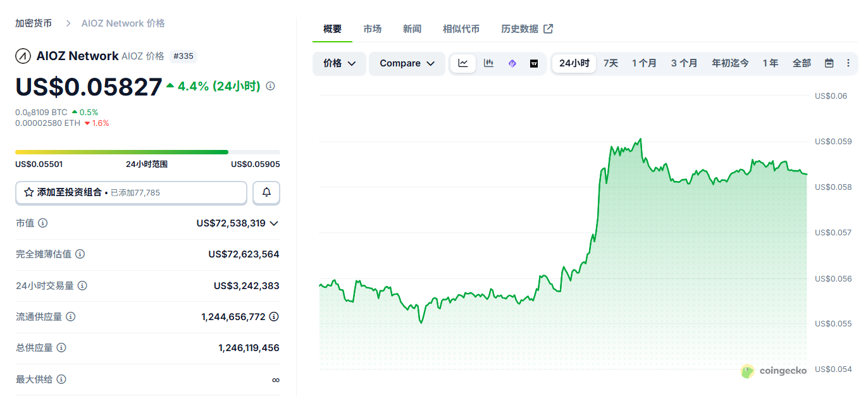Click the AIOZ Network coin logo icon
The image size is (868, 396).
point(23,56)
